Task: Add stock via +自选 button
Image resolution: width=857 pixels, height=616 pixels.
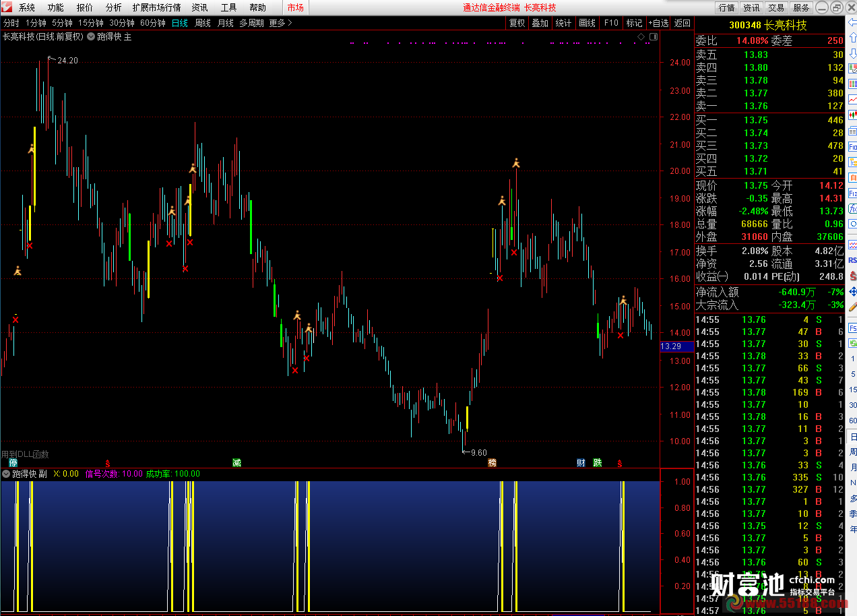Action: point(658,23)
